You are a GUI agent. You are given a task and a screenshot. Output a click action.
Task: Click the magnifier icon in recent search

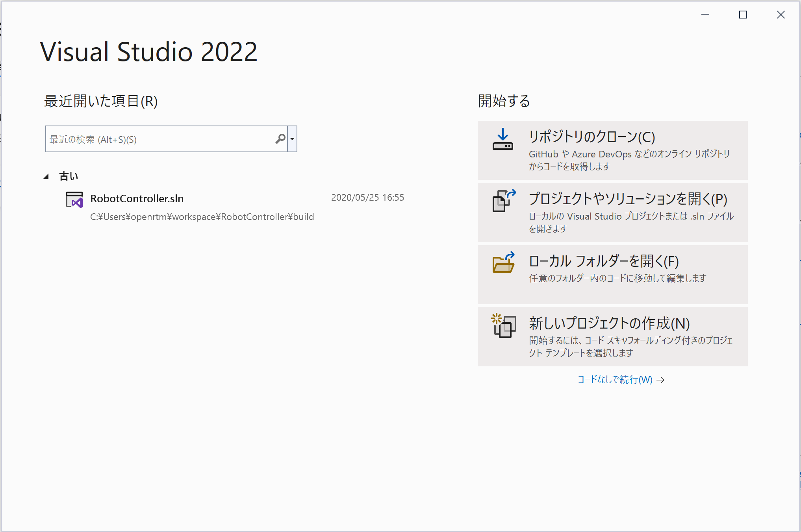tap(280, 139)
